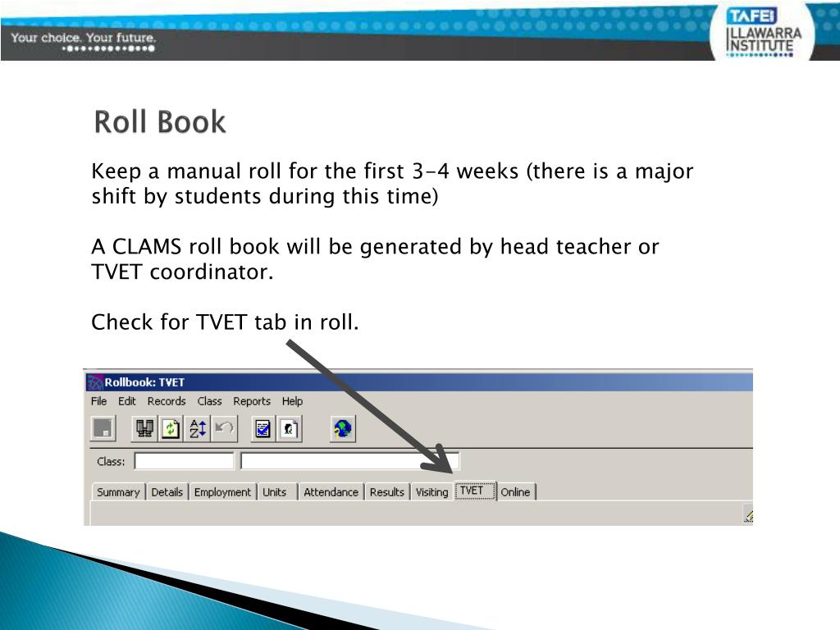This screenshot has height=630, width=840.
Task: Click the Refresh document icon
Action: (x=171, y=428)
